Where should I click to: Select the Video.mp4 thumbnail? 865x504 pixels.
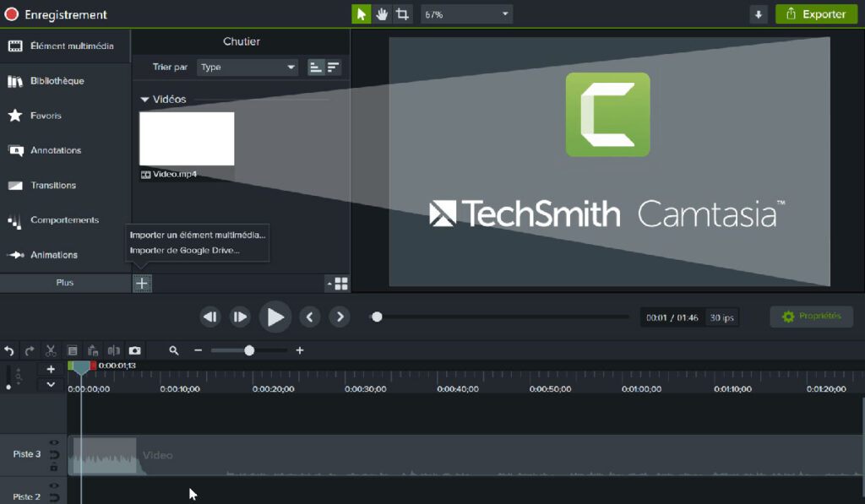pyautogui.click(x=187, y=138)
